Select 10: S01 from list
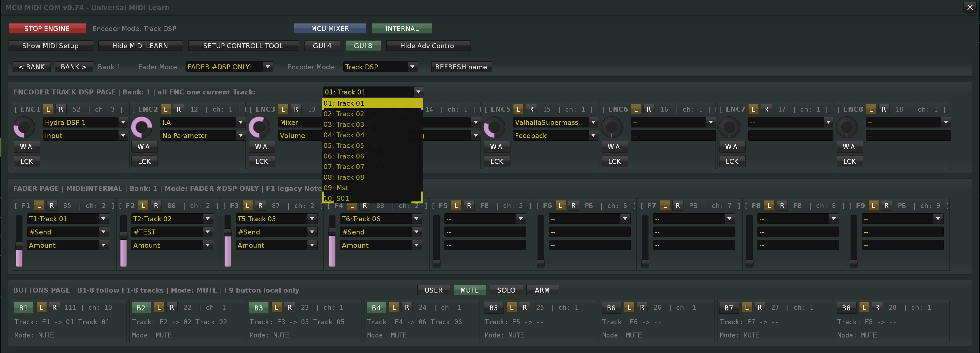 tap(372, 198)
